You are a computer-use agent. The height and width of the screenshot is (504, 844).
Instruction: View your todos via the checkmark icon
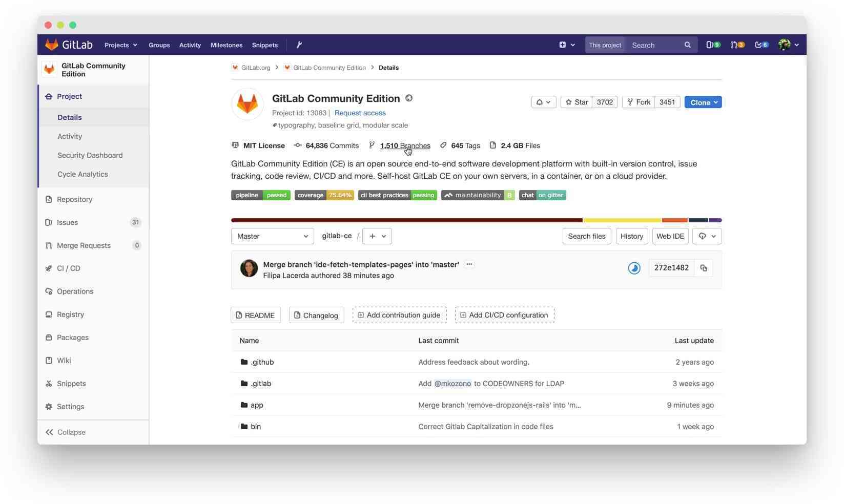pos(761,45)
